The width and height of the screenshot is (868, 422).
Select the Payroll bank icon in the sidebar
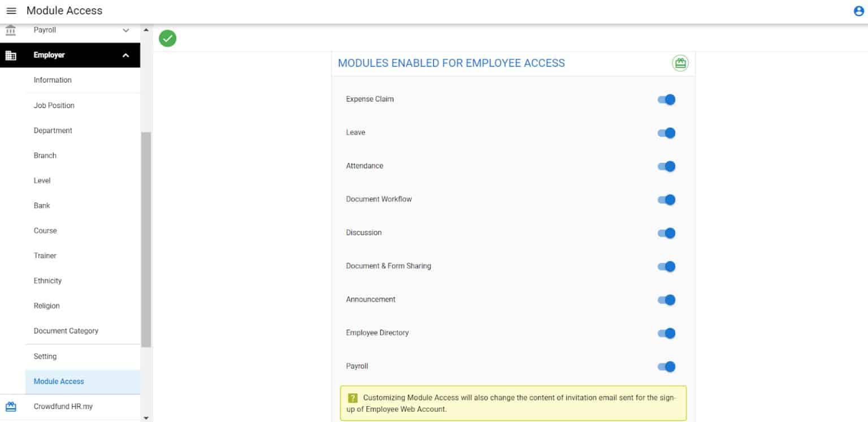(10, 30)
